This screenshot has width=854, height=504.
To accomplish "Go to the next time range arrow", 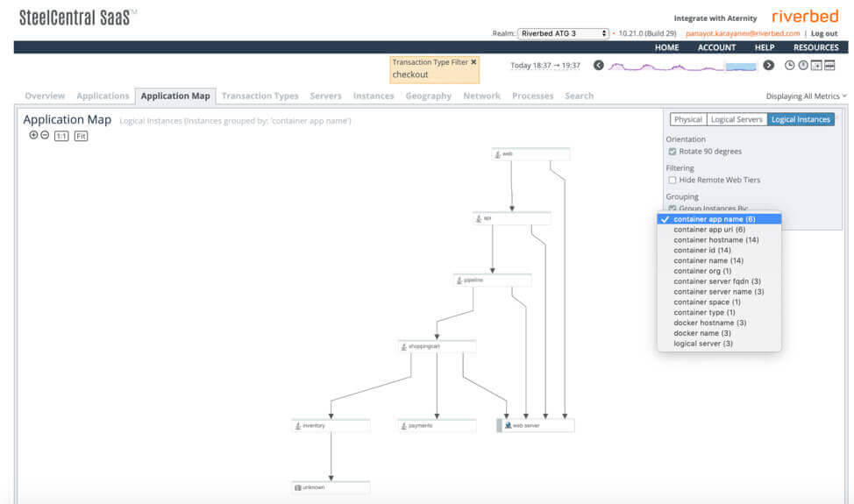I will pos(768,66).
